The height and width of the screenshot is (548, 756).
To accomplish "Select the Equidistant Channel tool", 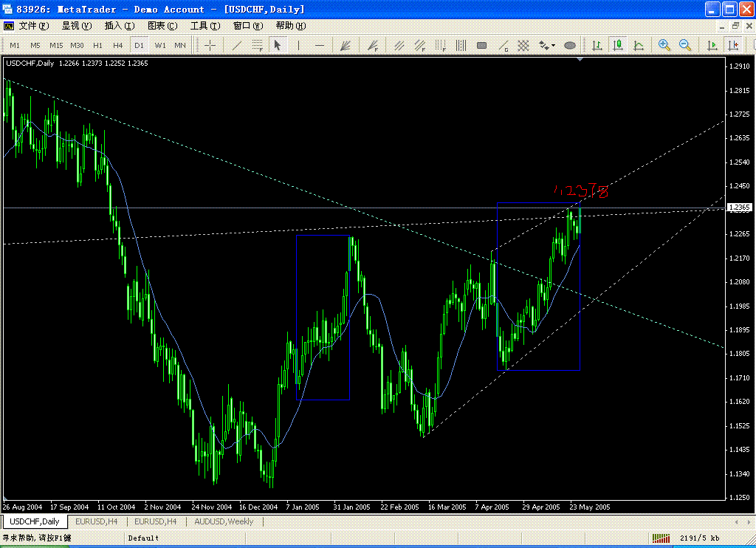I will click(x=399, y=45).
